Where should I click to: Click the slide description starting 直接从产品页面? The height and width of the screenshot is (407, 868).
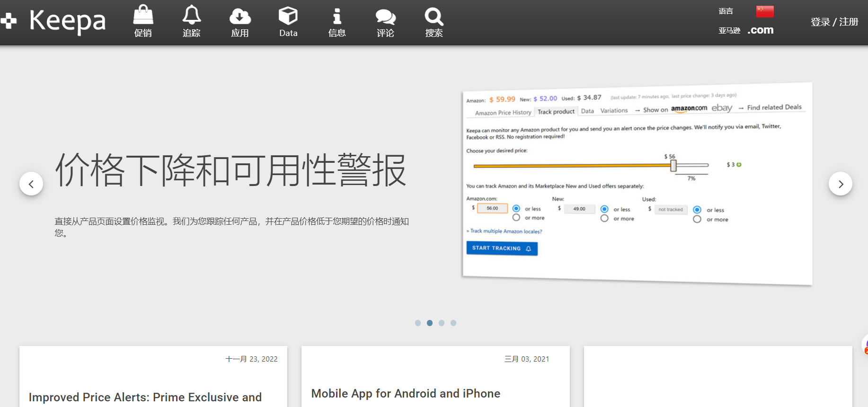[x=232, y=227]
